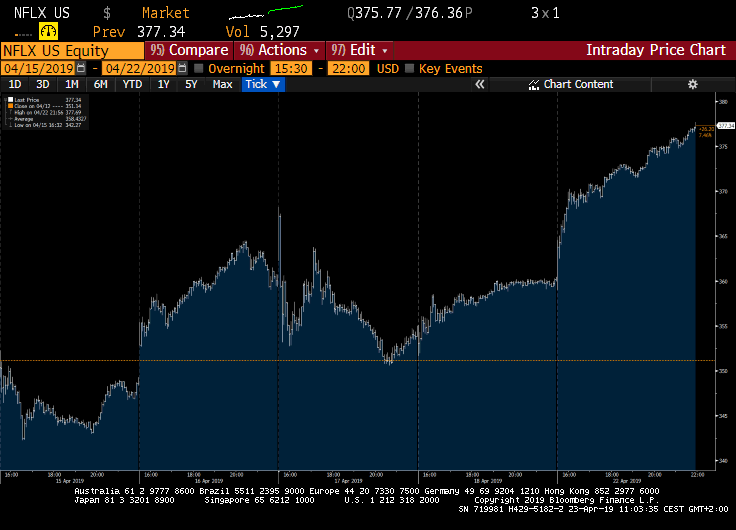Screen dimensions: 736x530
Task: Select the 6M time range
Action: (x=100, y=84)
